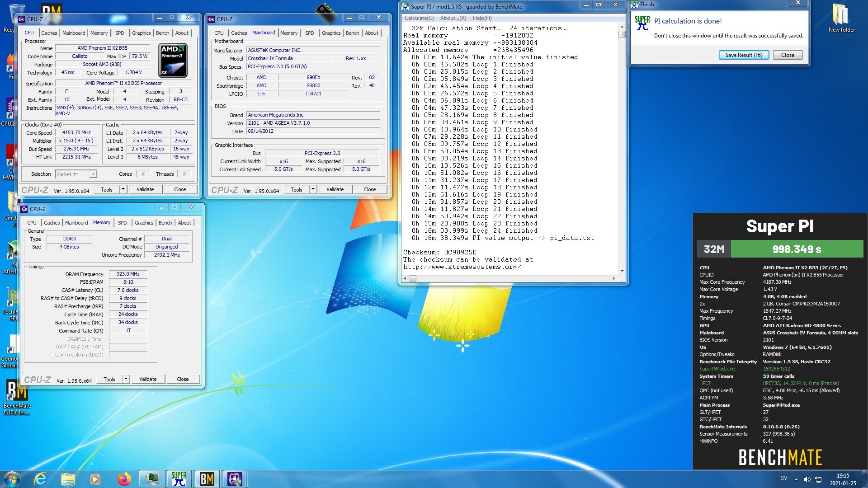
Task: Launch Firefox from the taskbar
Action: pyautogui.click(x=124, y=479)
